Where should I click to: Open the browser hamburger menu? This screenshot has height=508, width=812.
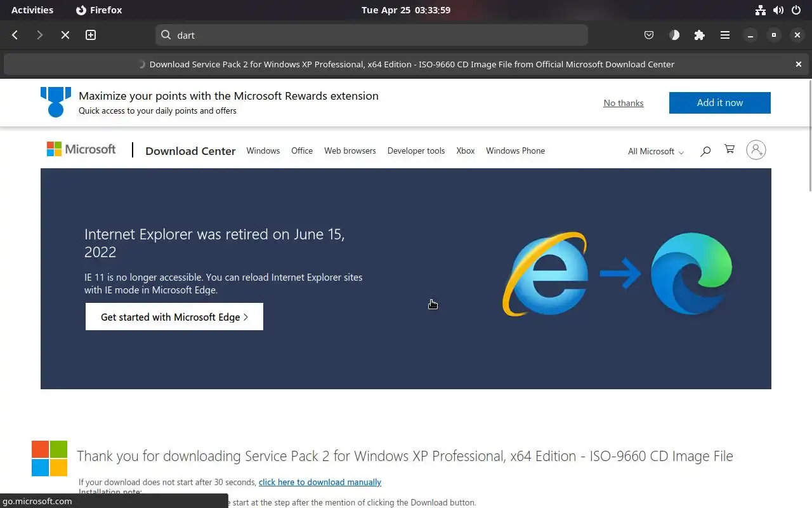click(725, 35)
